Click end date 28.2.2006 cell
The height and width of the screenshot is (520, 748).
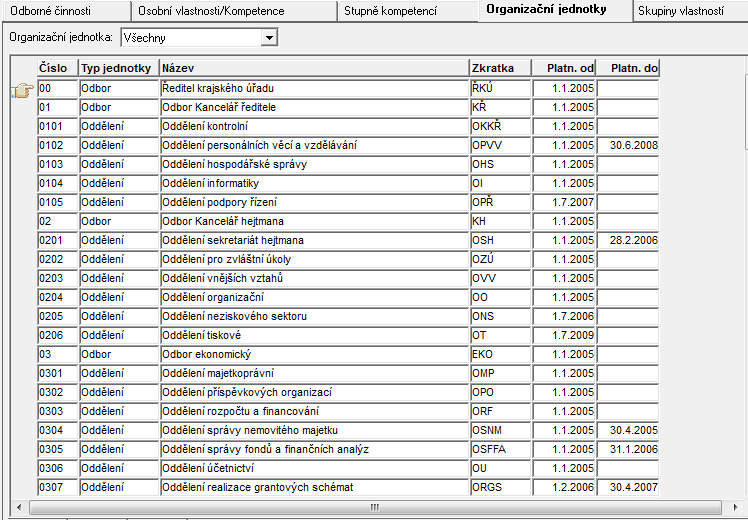click(x=628, y=240)
